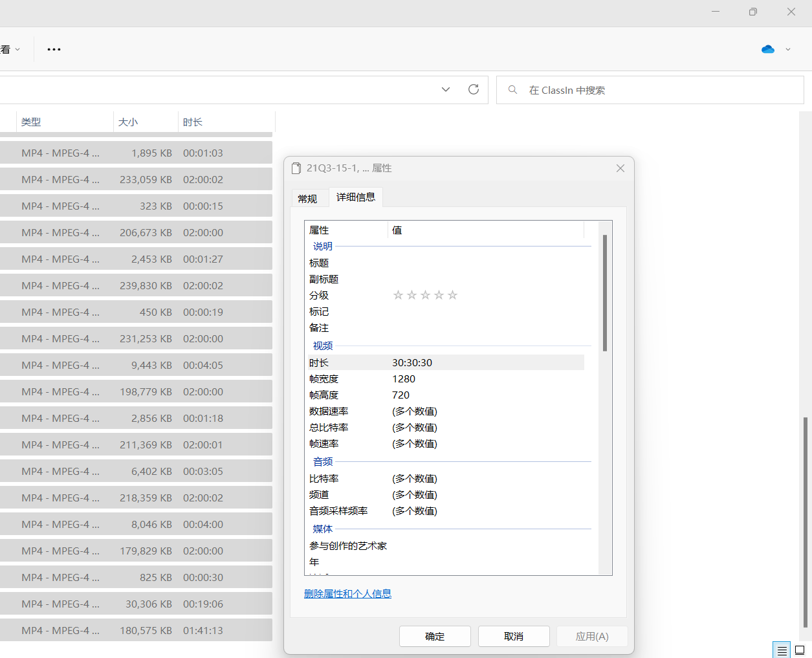812x658 pixels.
Task: Set rating to three stars
Action: (425, 295)
